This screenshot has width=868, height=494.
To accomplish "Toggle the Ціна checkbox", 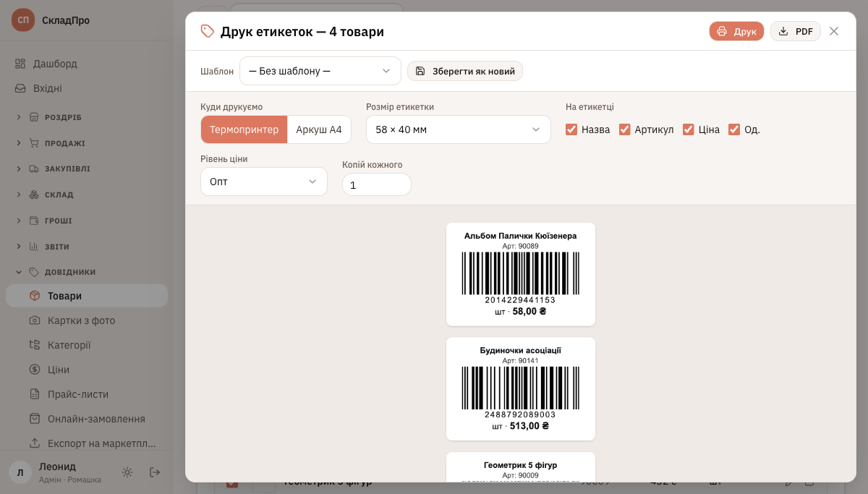I will pyautogui.click(x=689, y=129).
